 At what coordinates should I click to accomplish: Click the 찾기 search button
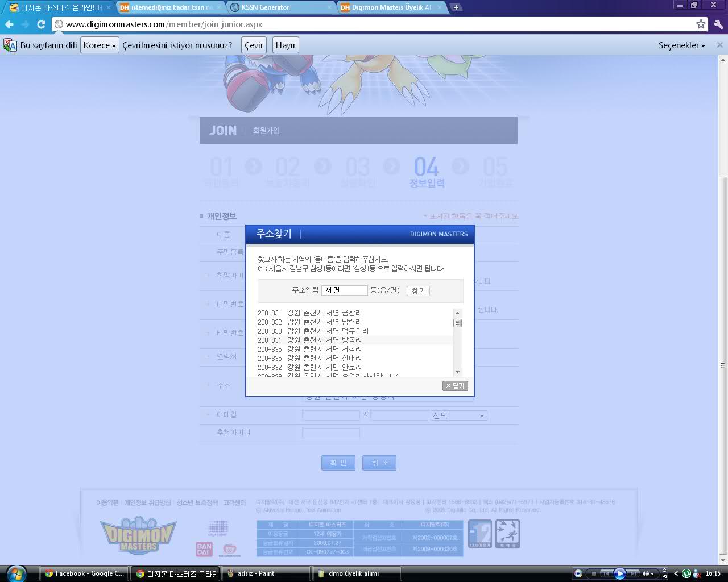point(418,290)
